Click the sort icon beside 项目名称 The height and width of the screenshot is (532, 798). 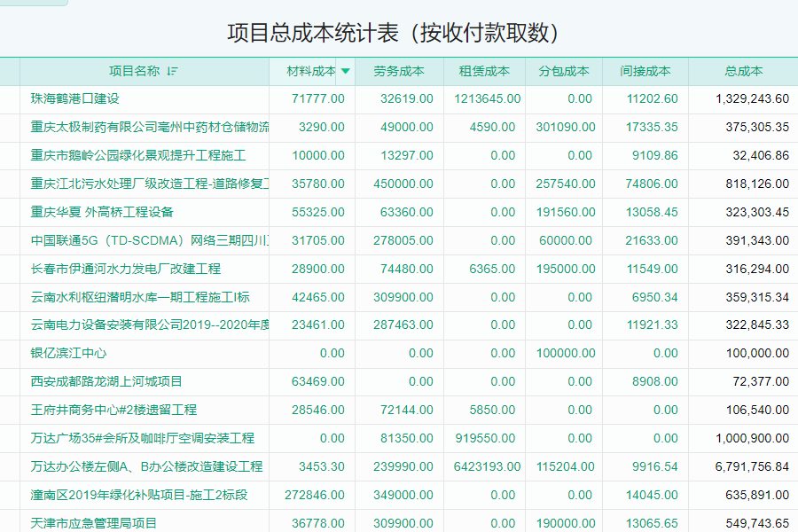(x=172, y=71)
